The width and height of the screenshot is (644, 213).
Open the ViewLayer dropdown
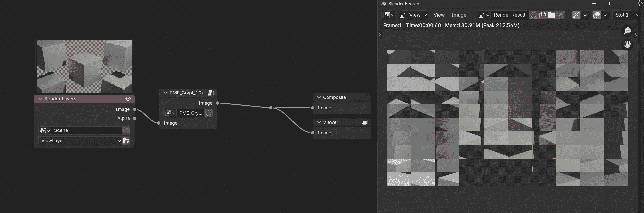click(80, 141)
